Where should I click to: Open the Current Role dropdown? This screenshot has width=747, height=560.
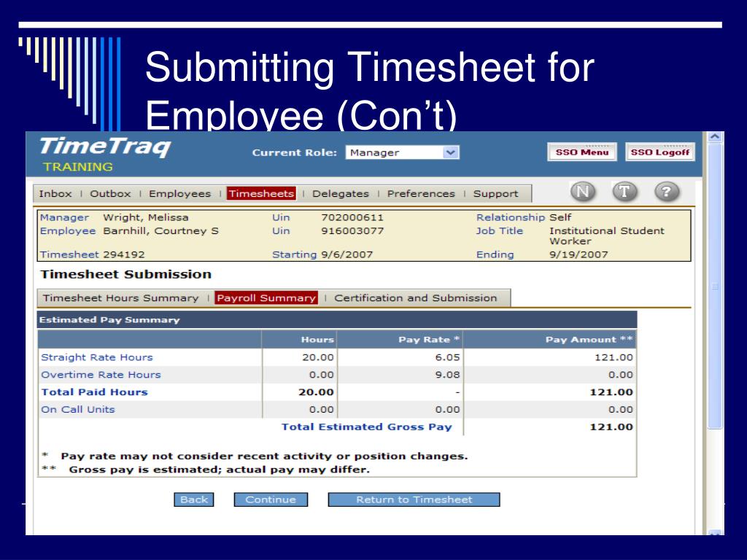[402, 152]
